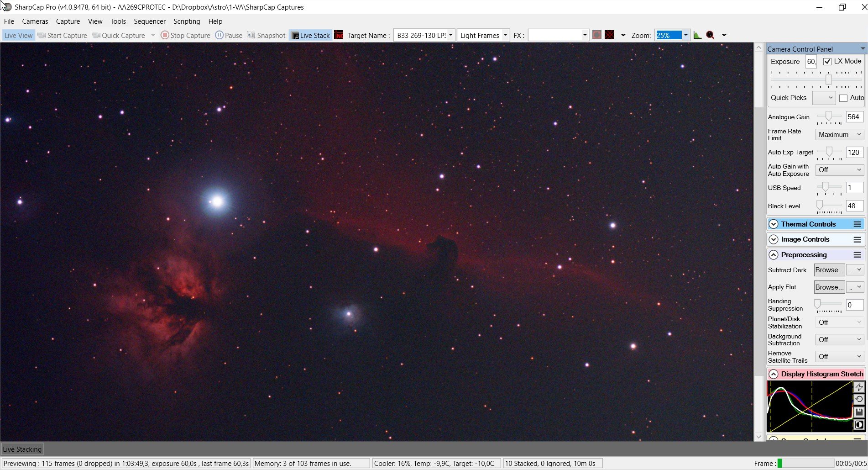The width and height of the screenshot is (868, 470).
Task: Click the Pause icon in toolbar
Action: [219, 35]
